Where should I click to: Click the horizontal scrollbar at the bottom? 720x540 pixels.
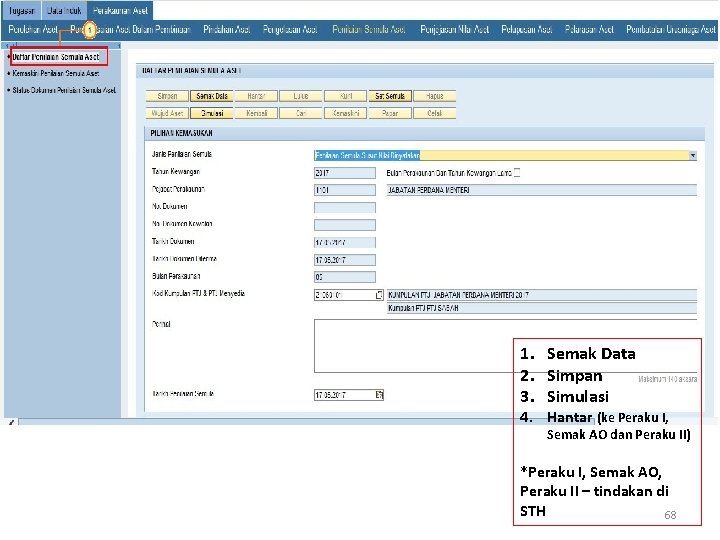[305, 422]
